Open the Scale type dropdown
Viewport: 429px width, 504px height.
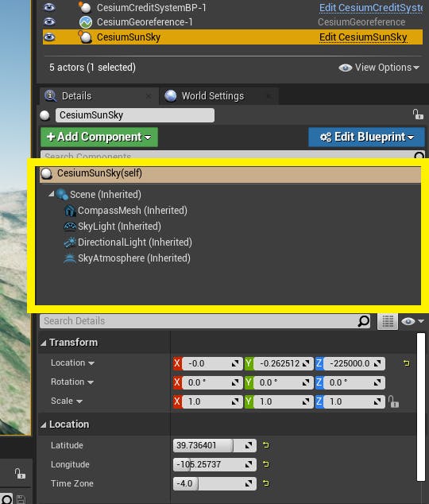tap(67, 401)
